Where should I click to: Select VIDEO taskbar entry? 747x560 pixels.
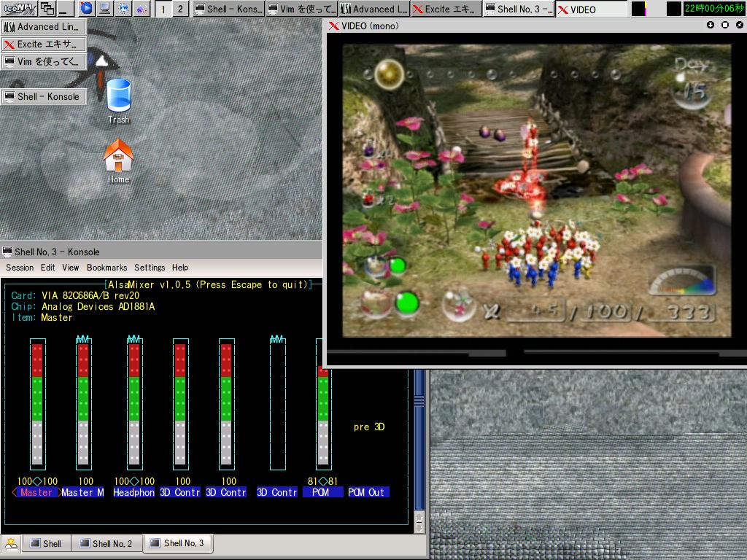pos(591,9)
